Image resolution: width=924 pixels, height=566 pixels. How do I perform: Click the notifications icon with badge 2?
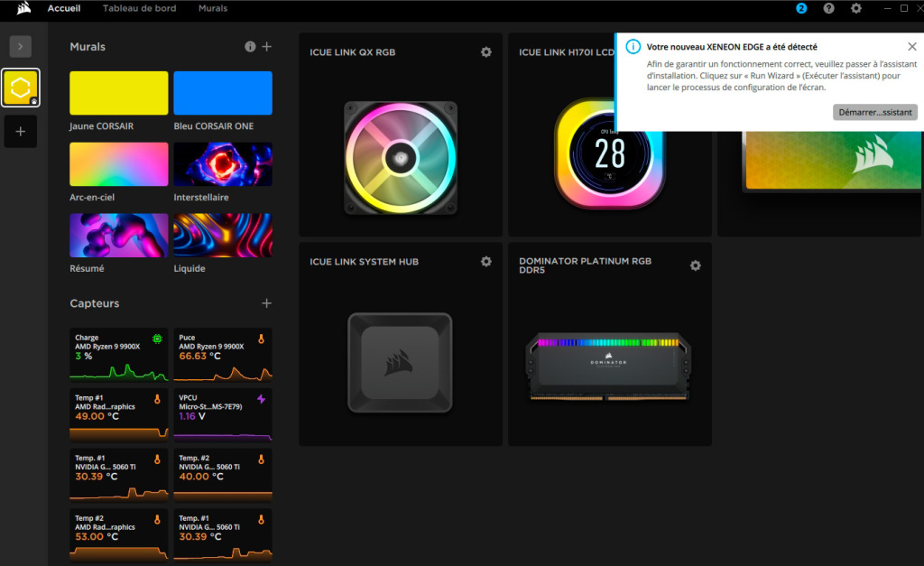[x=801, y=8]
